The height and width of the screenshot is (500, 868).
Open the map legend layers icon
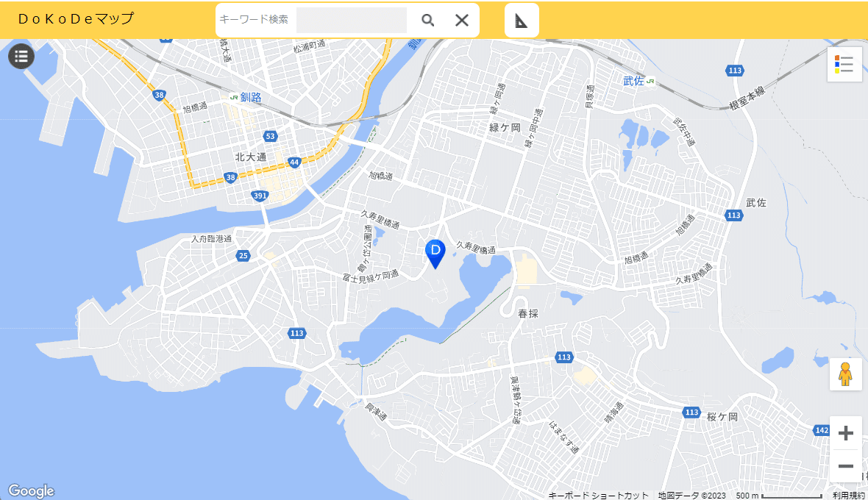[x=844, y=64]
